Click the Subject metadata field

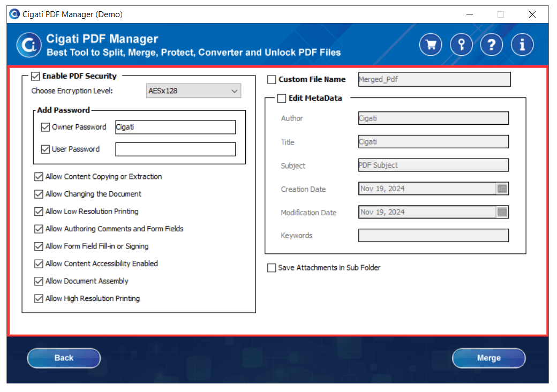433,165
